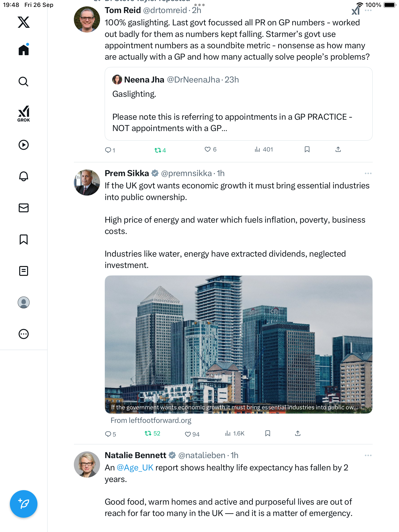Open profile tab in sidebar

coord(24,302)
